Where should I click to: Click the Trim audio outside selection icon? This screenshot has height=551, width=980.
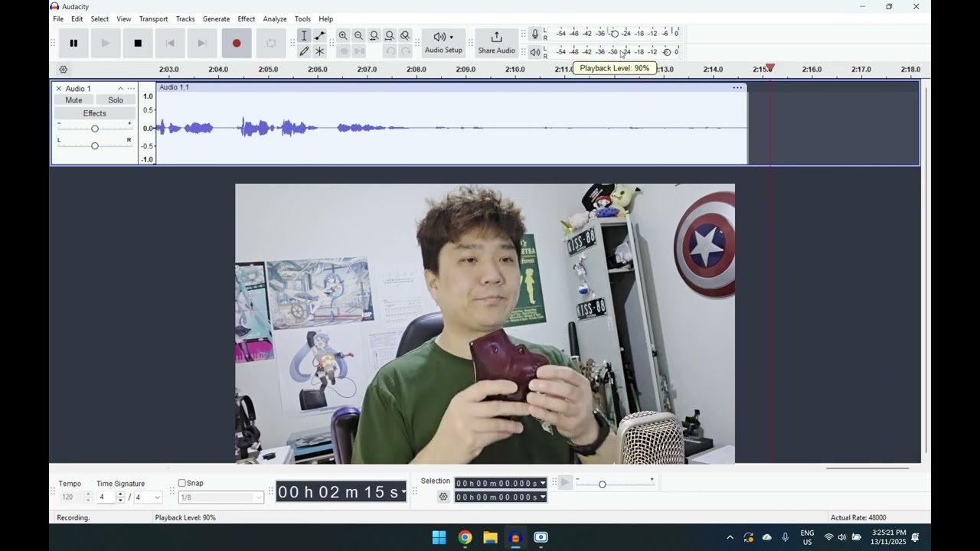coord(344,51)
